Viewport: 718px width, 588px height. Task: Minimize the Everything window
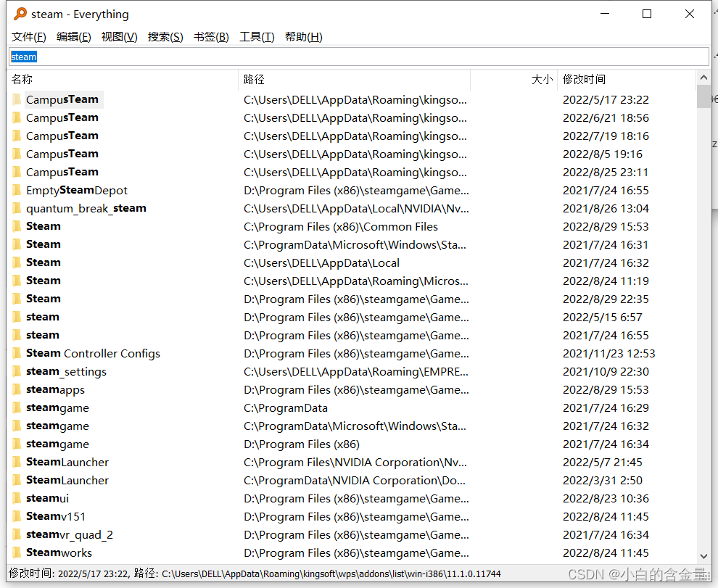pos(604,15)
